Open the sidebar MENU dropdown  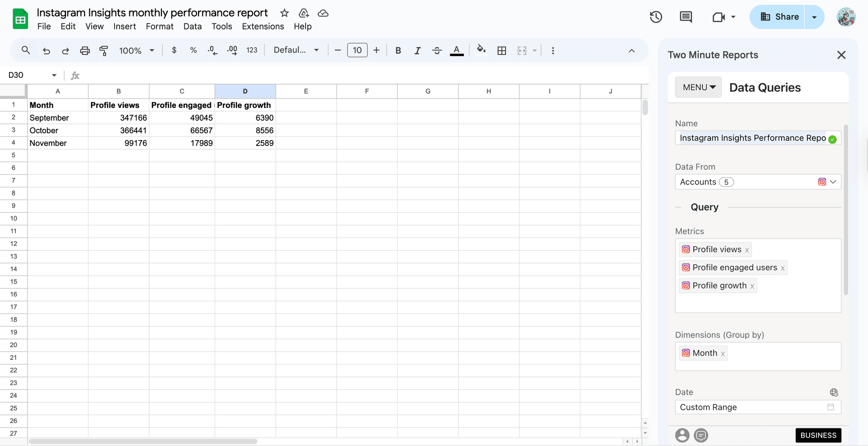698,87
